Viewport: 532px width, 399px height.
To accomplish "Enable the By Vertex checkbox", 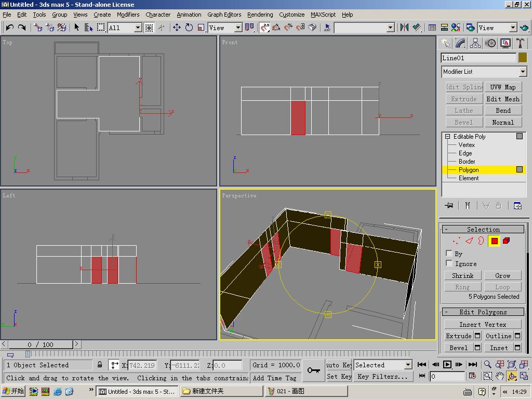I will click(x=449, y=253).
